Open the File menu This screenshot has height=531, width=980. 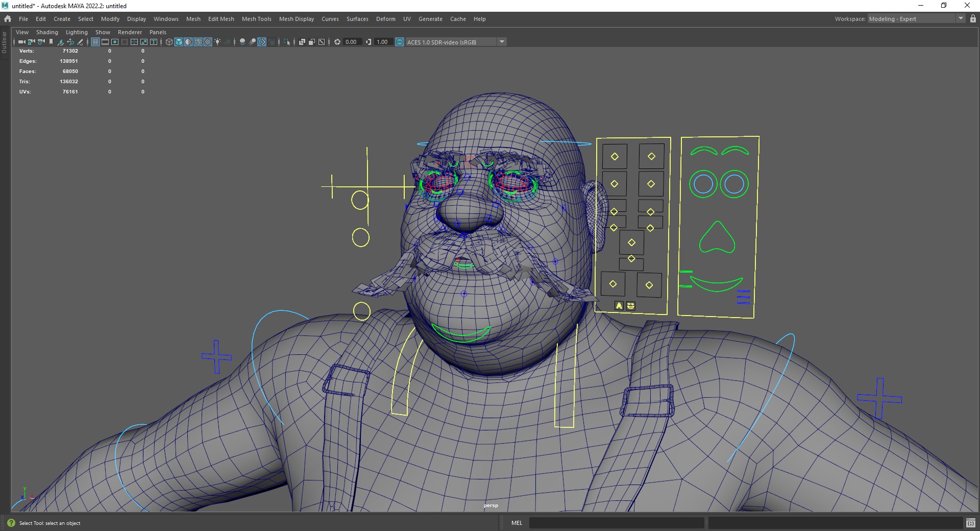(23, 19)
